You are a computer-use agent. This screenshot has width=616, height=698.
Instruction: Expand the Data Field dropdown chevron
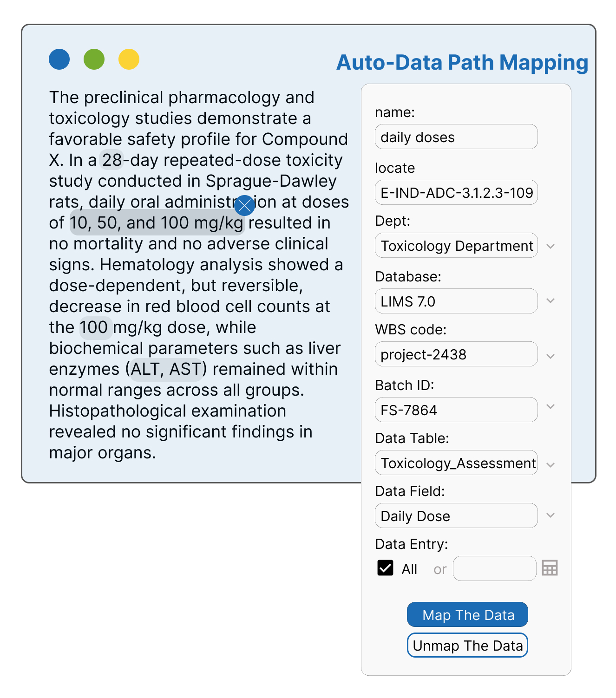pyautogui.click(x=550, y=515)
